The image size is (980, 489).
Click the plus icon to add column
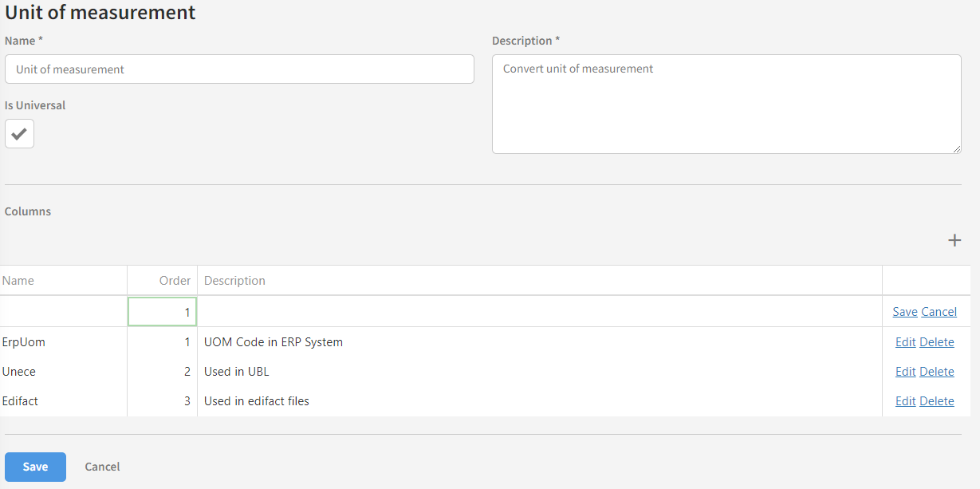pos(954,240)
